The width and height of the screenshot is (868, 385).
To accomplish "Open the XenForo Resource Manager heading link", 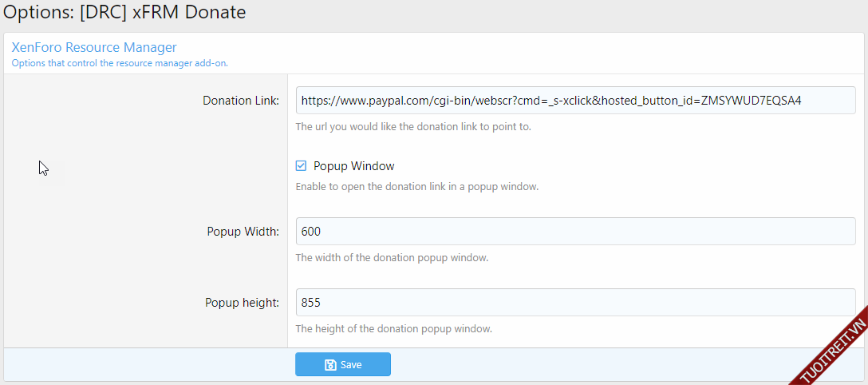I will click(x=94, y=48).
